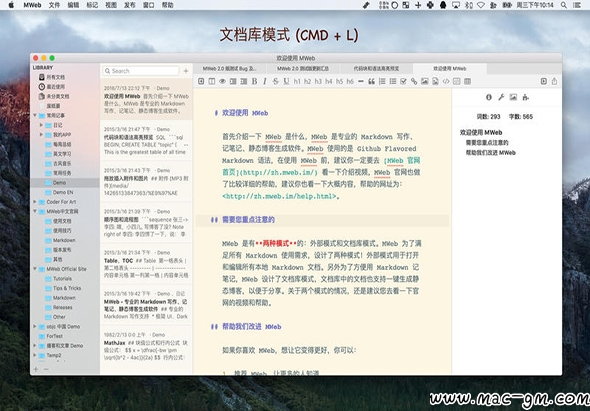Insert a blockquote with the quote icon
Image resolution: width=590 pixels, height=411 pixels.
click(x=371, y=81)
